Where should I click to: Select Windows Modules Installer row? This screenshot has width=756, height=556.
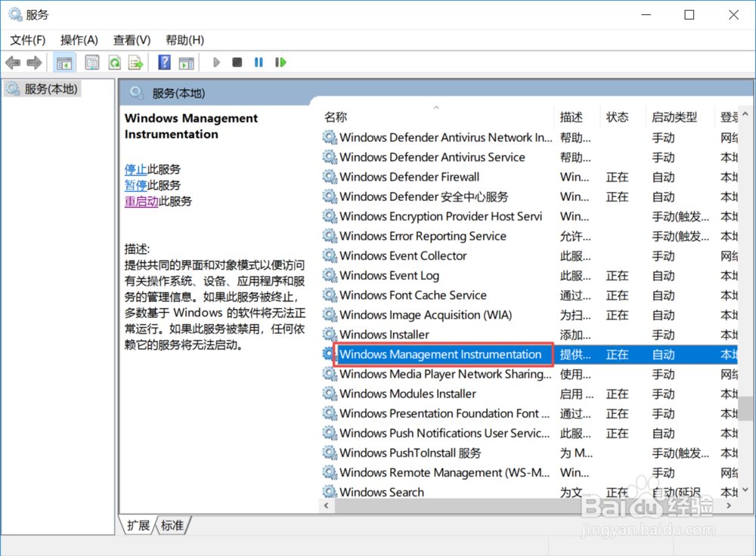click(x=529, y=394)
